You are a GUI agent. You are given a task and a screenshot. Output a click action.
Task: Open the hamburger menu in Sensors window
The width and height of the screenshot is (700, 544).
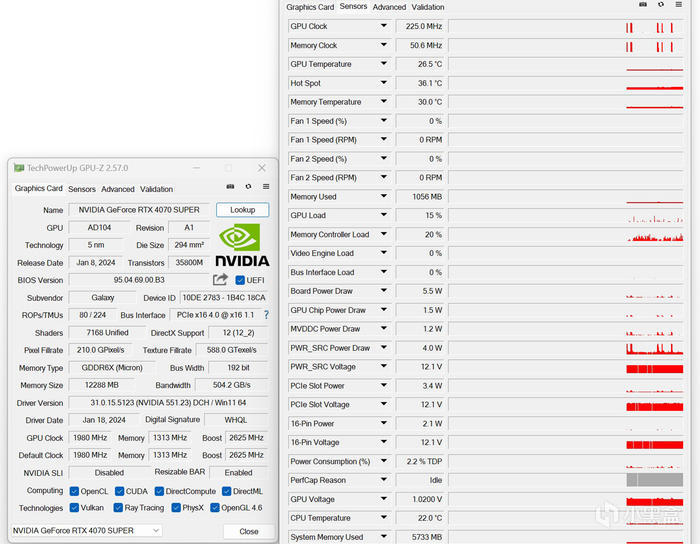679,4
